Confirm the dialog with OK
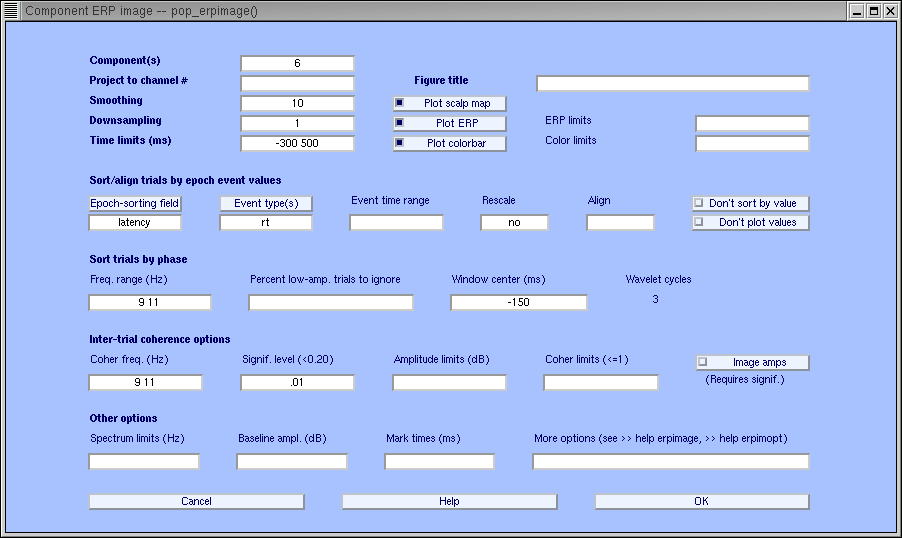Screen dimensions: 902x538 (701, 501)
